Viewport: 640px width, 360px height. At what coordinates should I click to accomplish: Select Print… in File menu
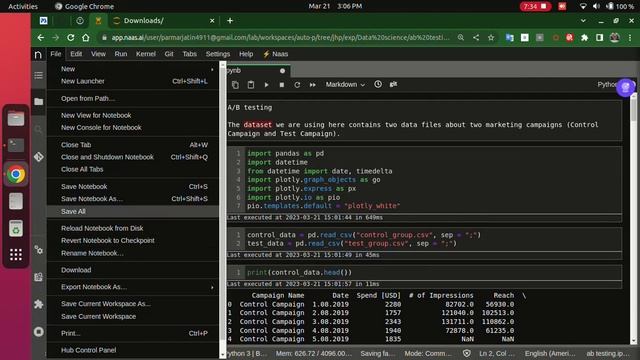pos(133,333)
